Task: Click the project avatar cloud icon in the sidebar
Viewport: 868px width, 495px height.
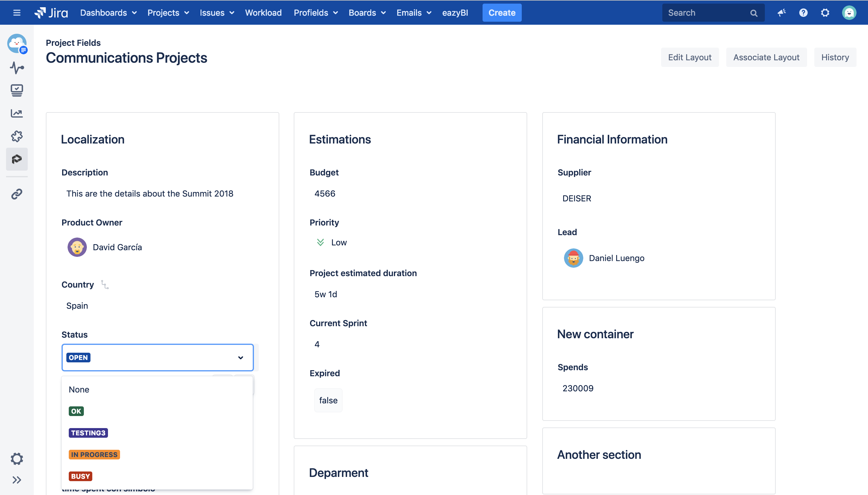Action: 17,43
